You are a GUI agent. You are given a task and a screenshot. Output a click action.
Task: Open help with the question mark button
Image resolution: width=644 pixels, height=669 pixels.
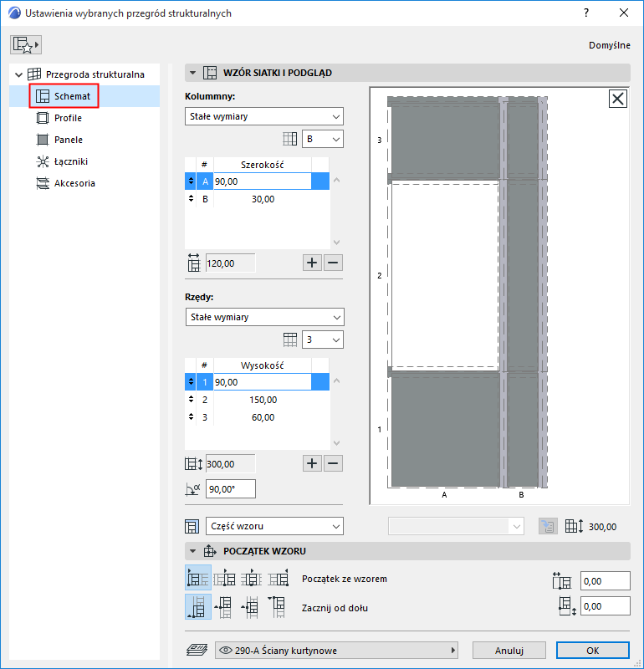click(x=586, y=13)
